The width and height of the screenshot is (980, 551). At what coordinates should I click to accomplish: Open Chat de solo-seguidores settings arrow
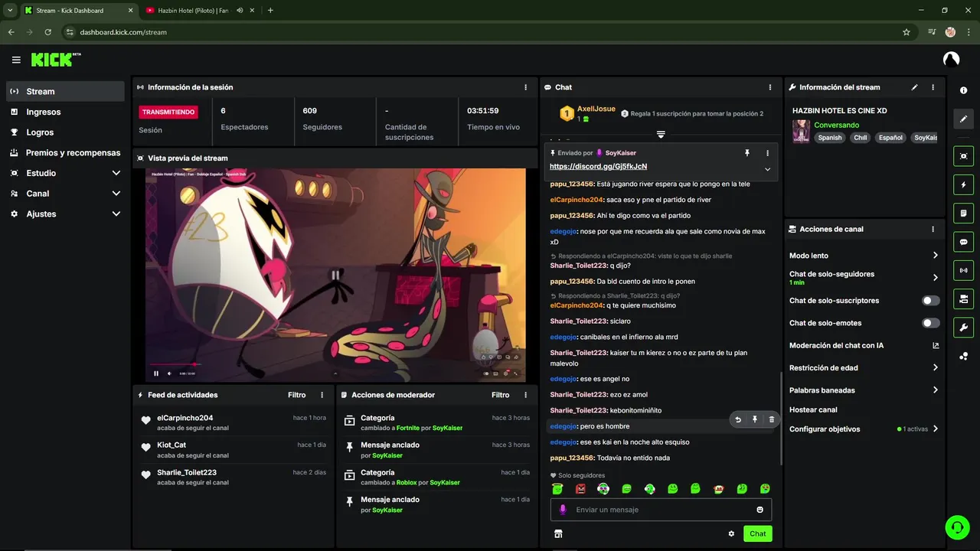pyautogui.click(x=935, y=278)
